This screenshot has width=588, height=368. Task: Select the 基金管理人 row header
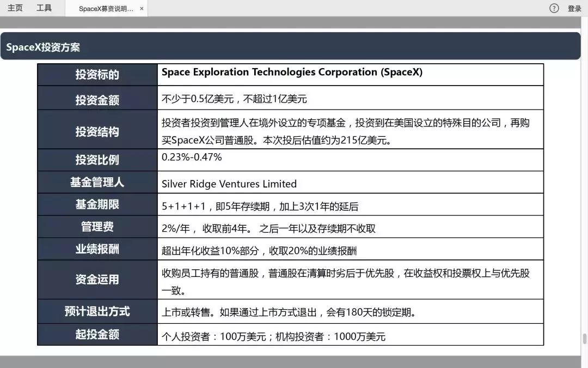[96, 183]
